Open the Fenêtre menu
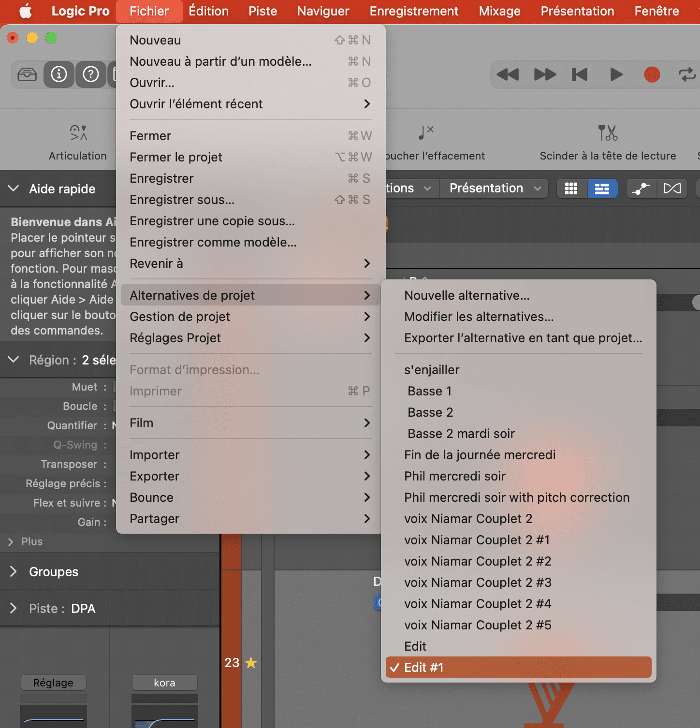Viewport: 700px width, 728px height. coord(656,11)
